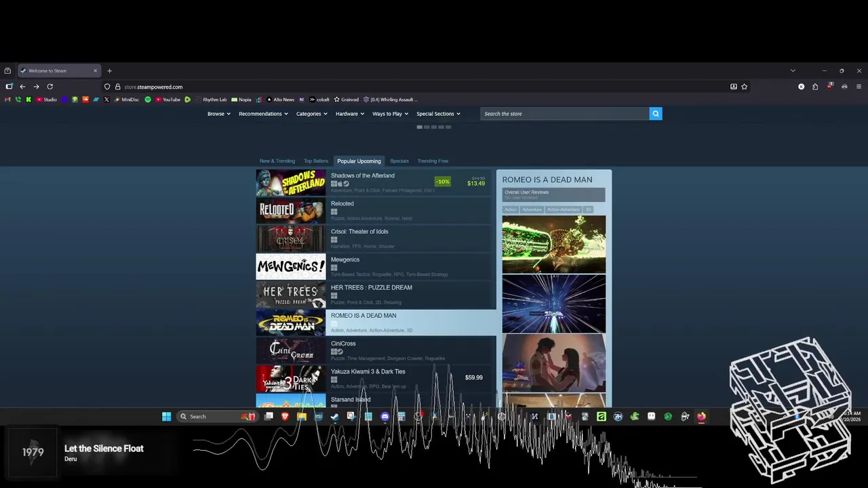Switch to New & Trending tab
This screenshot has height=488, width=868.
277,161
